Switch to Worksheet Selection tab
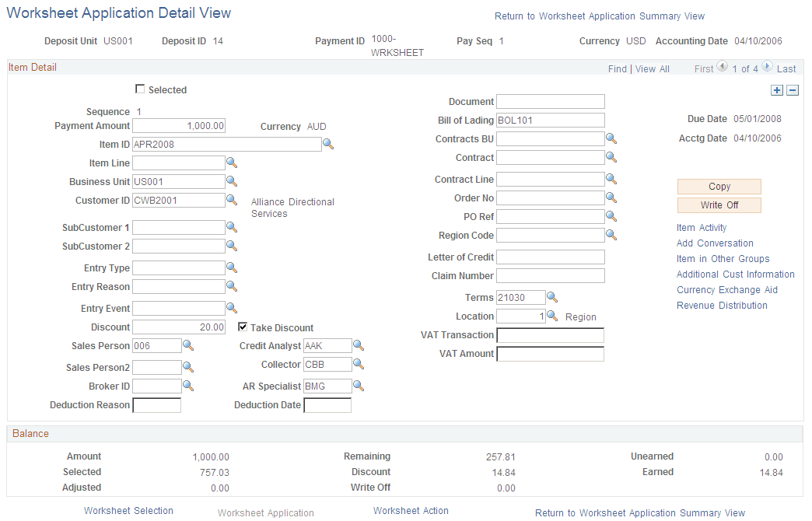The height and width of the screenshot is (521, 812). [x=128, y=511]
